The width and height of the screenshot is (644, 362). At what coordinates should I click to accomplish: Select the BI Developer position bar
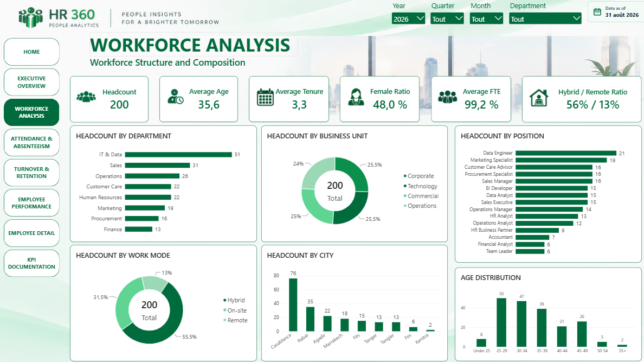point(552,188)
